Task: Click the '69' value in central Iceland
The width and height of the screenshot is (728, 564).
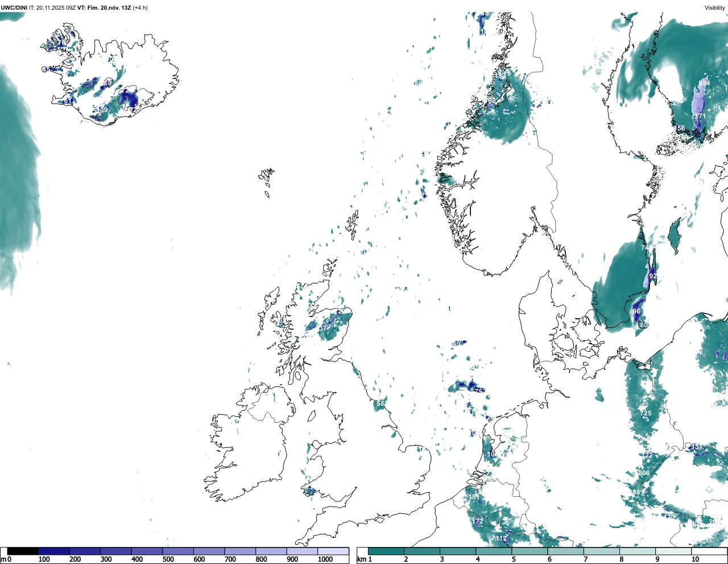Action: (x=107, y=83)
